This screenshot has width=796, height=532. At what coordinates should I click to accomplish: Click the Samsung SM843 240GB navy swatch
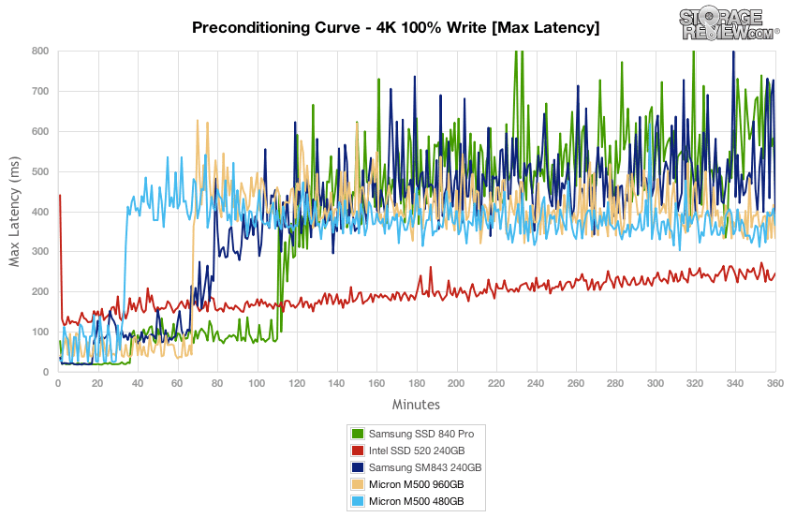point(358,467)
